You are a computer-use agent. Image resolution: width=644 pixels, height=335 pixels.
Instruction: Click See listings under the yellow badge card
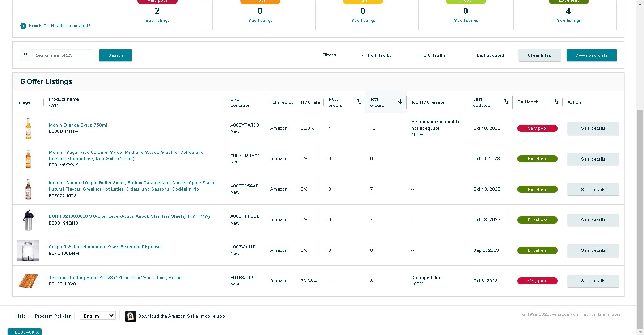363,21
